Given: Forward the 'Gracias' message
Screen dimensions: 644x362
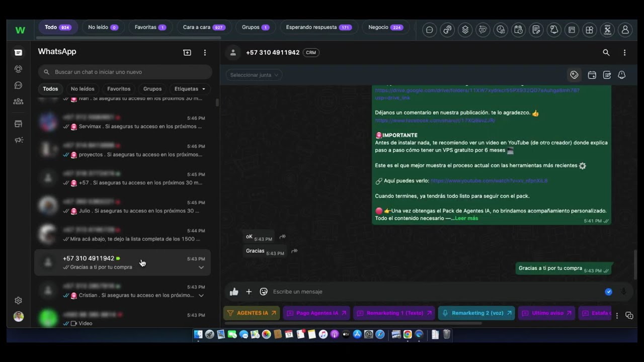Looking at the screenshot, I should [x=294, y=251].
